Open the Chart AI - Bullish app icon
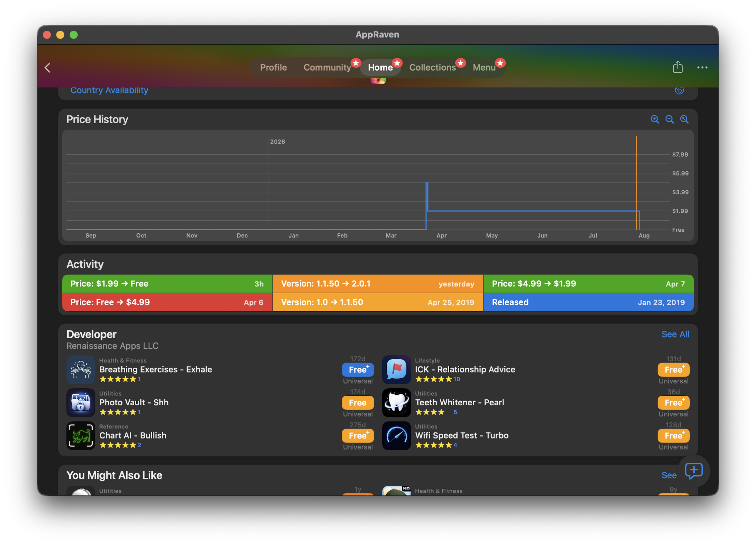Viewport: 756px width, 545px height. (81, 436)
